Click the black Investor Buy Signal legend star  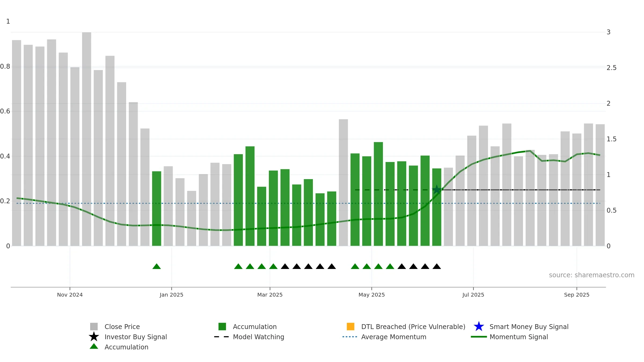[94, 337]
